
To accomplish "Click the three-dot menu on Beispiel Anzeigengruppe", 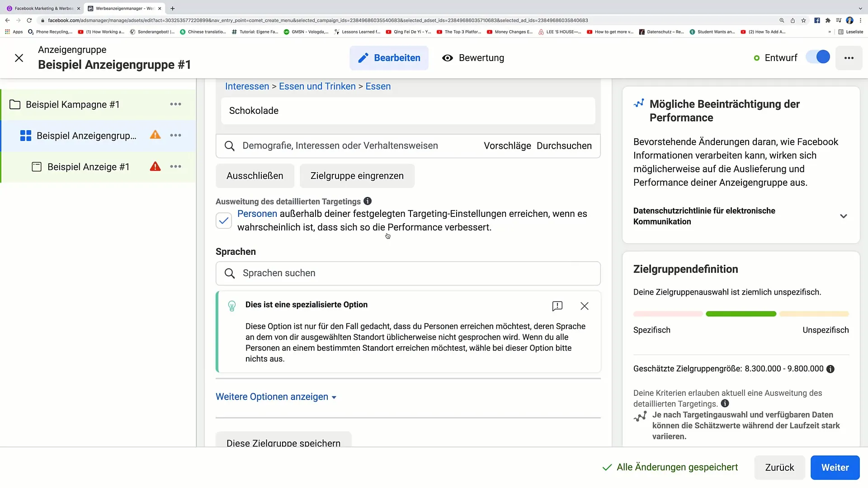I will pos(176,135).
